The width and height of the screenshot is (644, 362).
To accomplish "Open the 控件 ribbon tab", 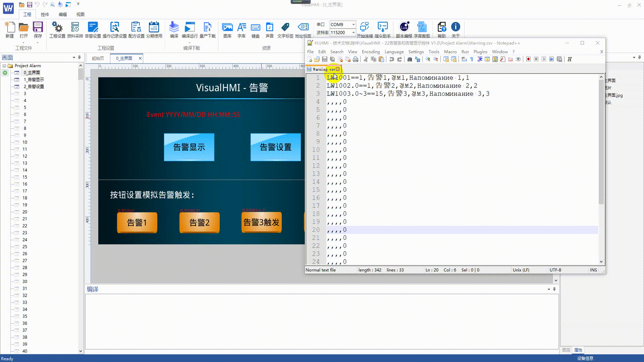I will [45, 14].
